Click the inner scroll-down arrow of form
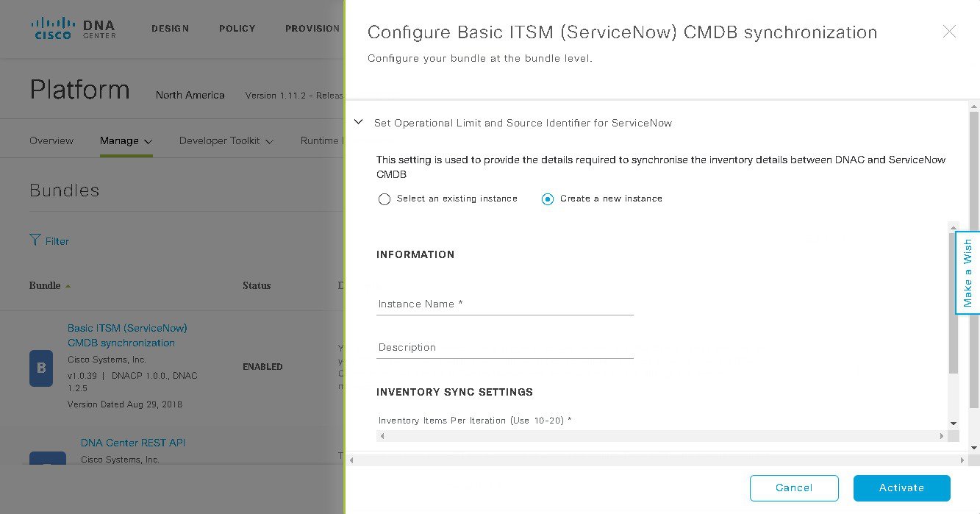Screen dimensions: 980x514 click(954, 423)
